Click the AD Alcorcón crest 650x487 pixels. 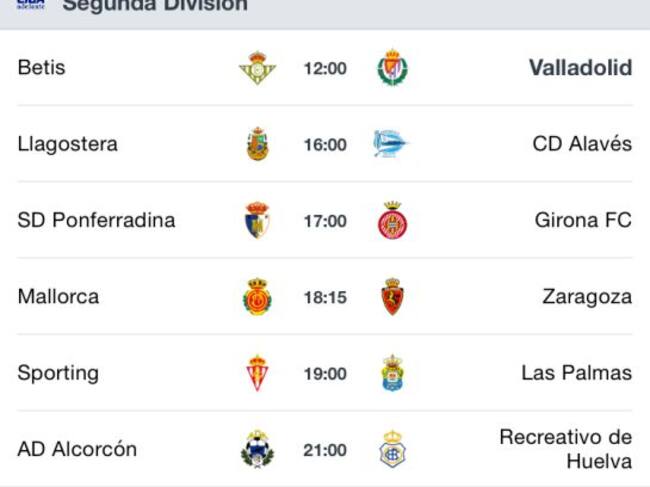tap(257, 449)
